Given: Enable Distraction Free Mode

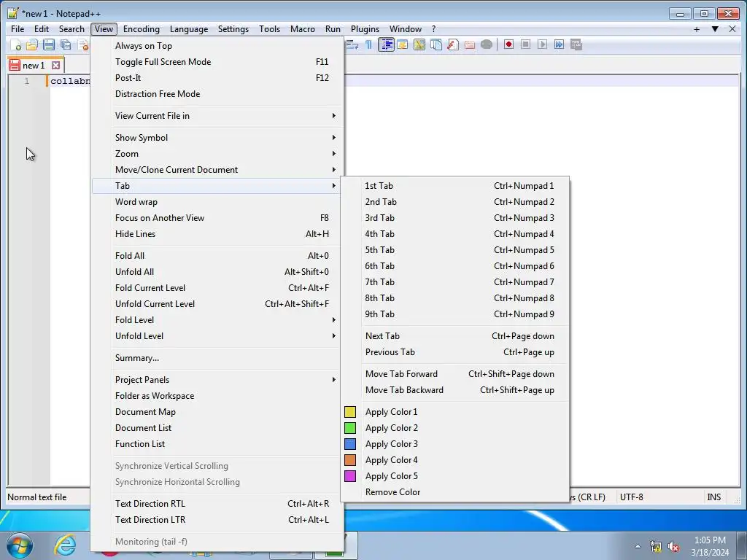Looking at the screenshot, I should point(217,94).
